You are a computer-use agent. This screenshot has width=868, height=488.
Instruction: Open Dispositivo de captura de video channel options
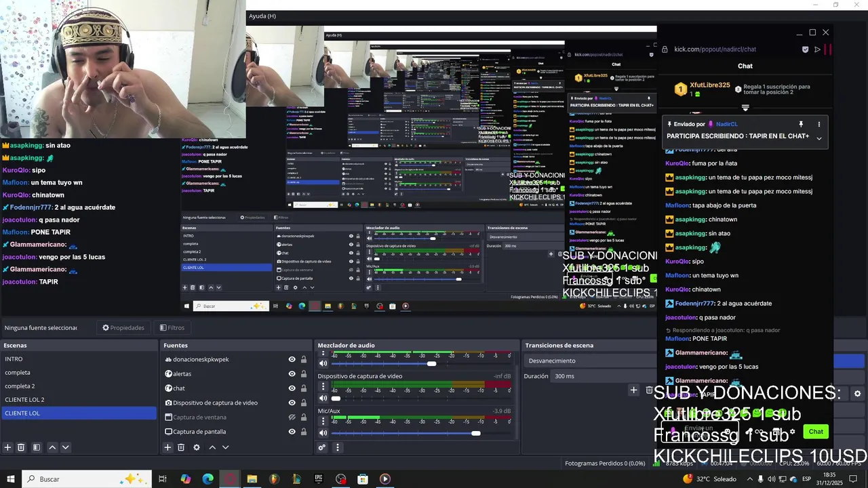(323, 387)
